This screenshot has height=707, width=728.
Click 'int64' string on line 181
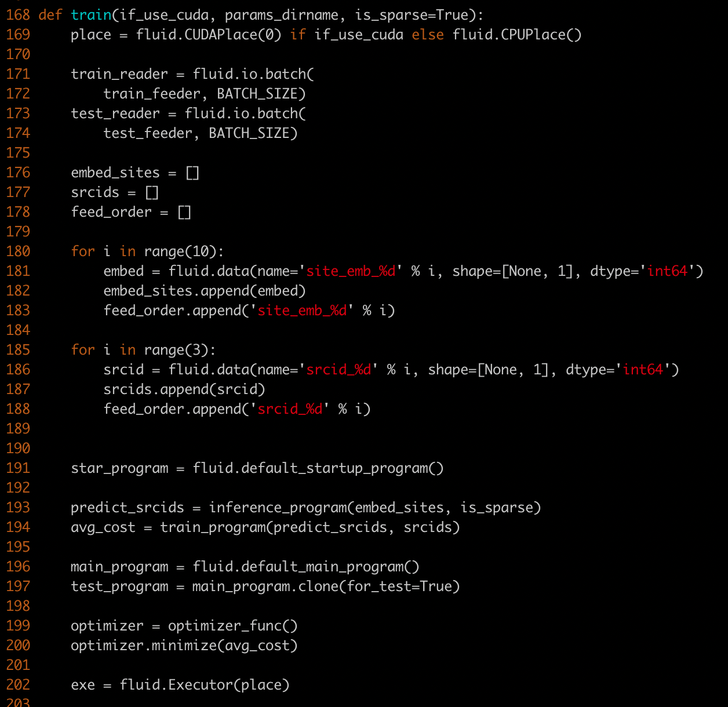point(667,271)
